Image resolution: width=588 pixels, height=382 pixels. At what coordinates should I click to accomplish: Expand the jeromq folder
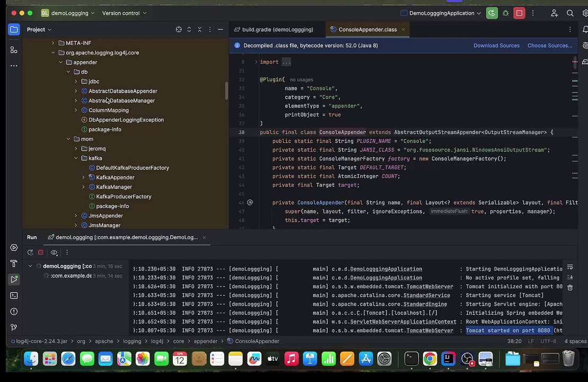point(76,149)
